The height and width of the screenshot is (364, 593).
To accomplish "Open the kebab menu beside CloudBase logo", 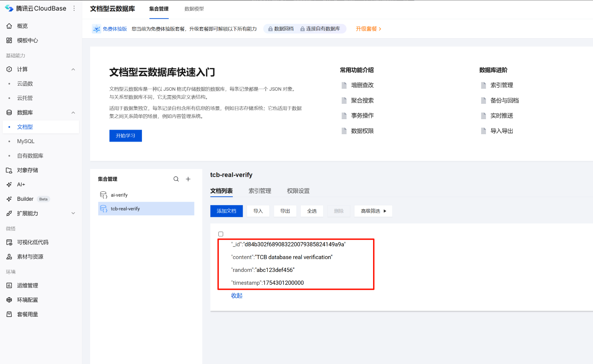I will 74,8.
